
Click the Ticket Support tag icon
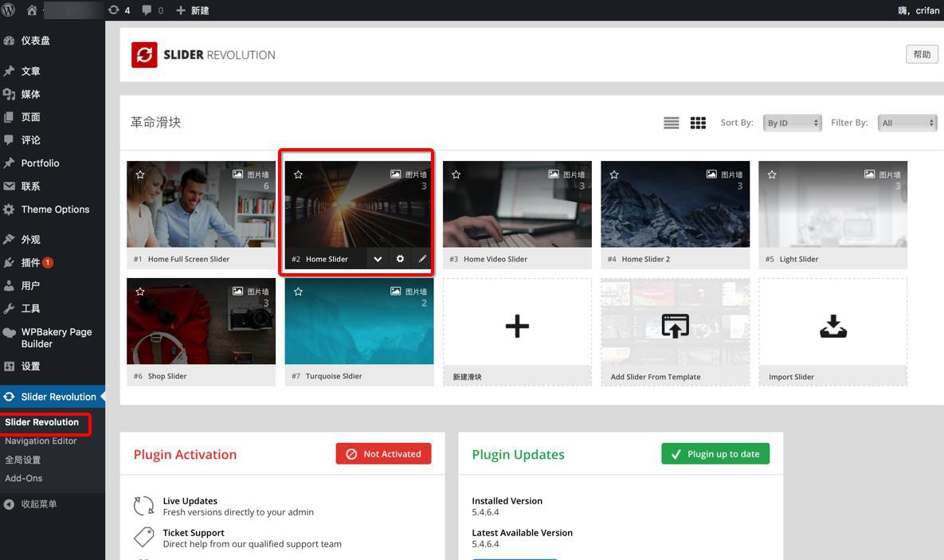144,537
